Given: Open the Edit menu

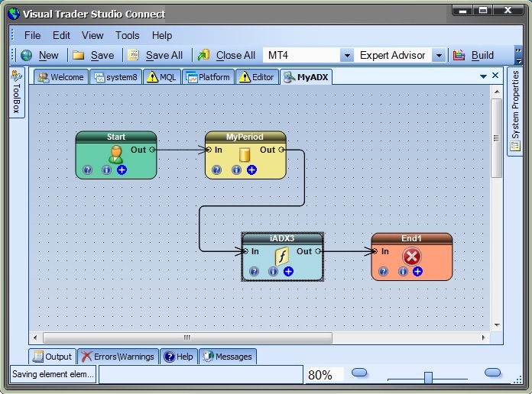Looking at the screenshot, I should (x=61, y=35).
